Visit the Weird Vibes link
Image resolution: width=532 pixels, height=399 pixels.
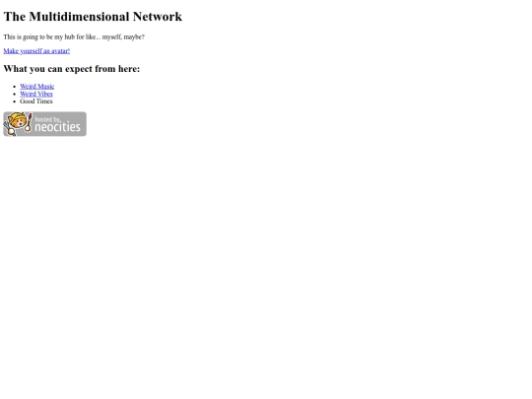coord(36,94)
